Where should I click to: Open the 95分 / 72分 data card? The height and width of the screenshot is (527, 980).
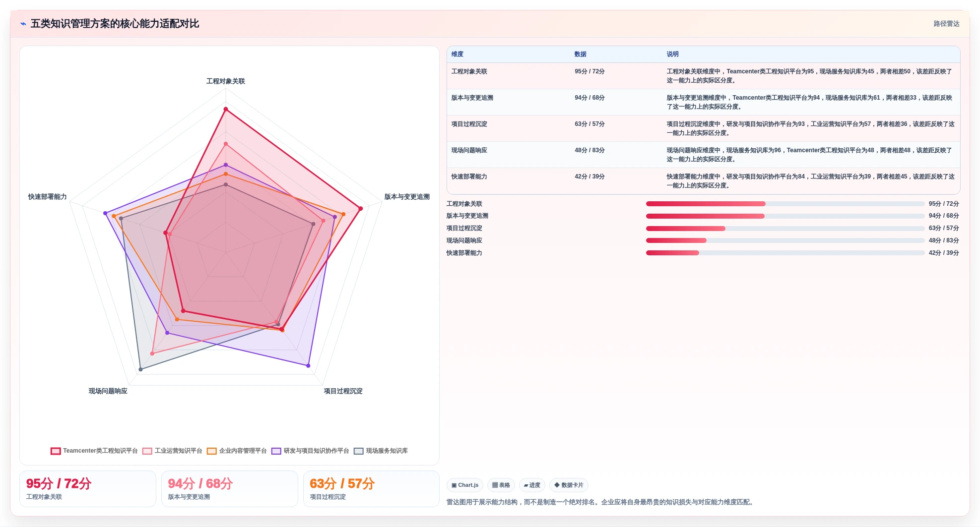point(88,489)
